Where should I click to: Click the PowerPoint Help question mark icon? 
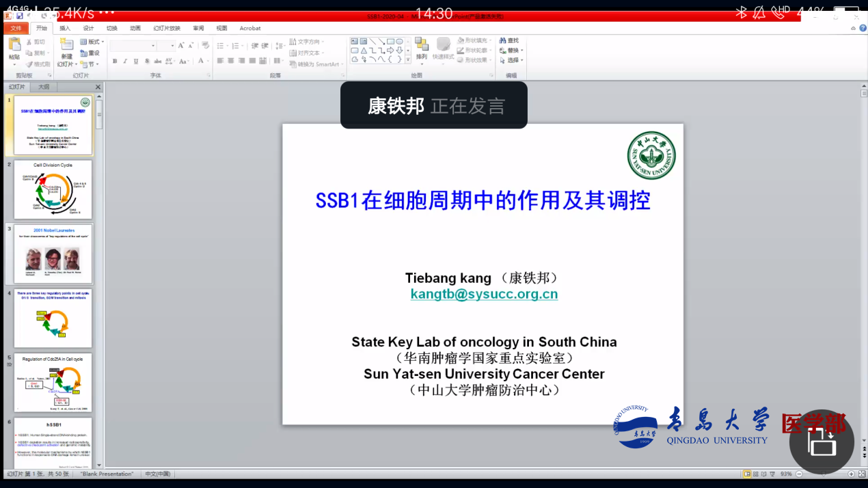(854, 29)
